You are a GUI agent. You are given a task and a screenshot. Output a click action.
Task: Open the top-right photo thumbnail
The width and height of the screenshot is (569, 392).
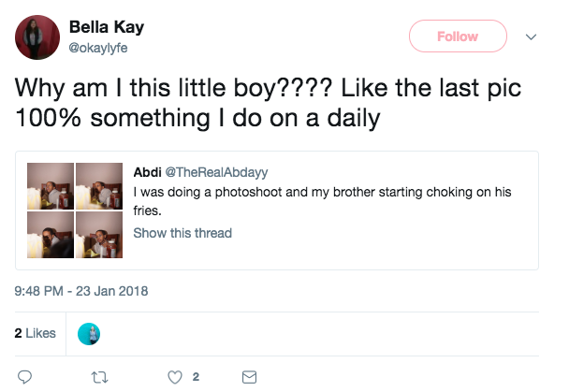[x=99, y=185]
